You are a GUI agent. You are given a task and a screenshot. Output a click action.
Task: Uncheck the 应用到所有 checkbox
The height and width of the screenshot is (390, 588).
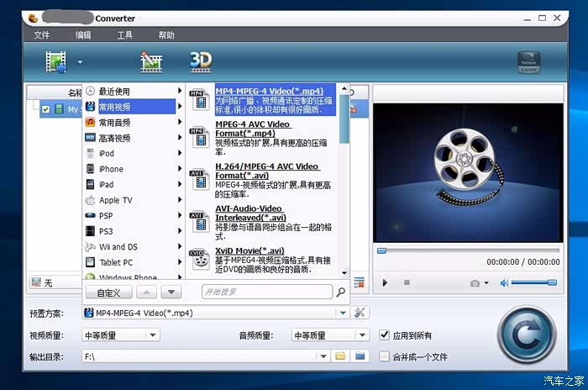pos(385,335)
